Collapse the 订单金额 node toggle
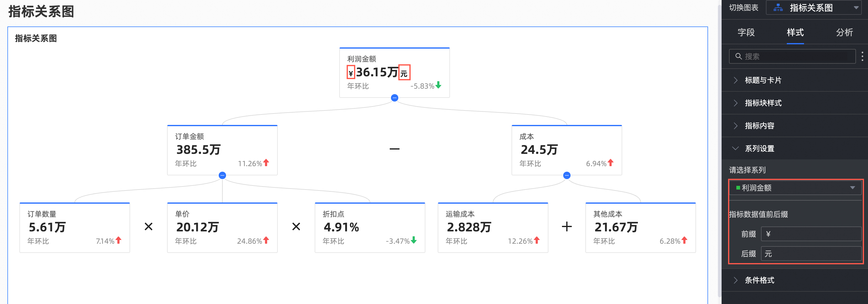 [222, 175]
